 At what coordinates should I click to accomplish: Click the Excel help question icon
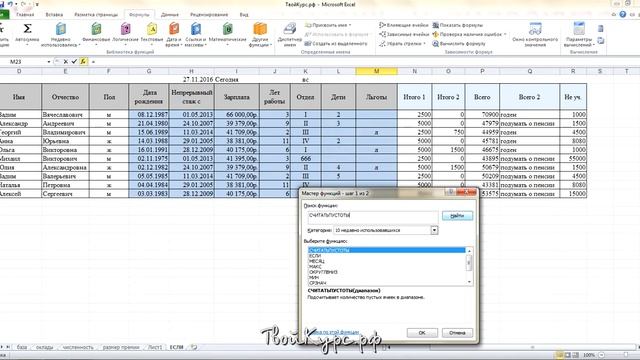pos(622,14)
